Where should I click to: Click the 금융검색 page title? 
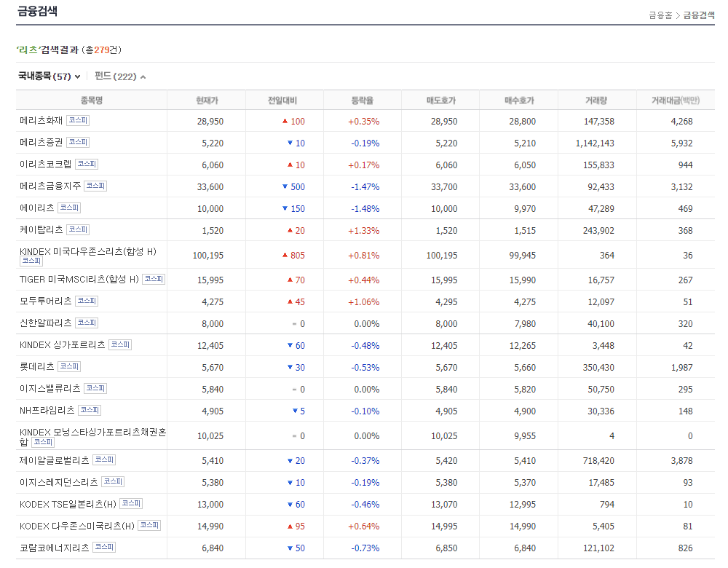pos(37,11)
